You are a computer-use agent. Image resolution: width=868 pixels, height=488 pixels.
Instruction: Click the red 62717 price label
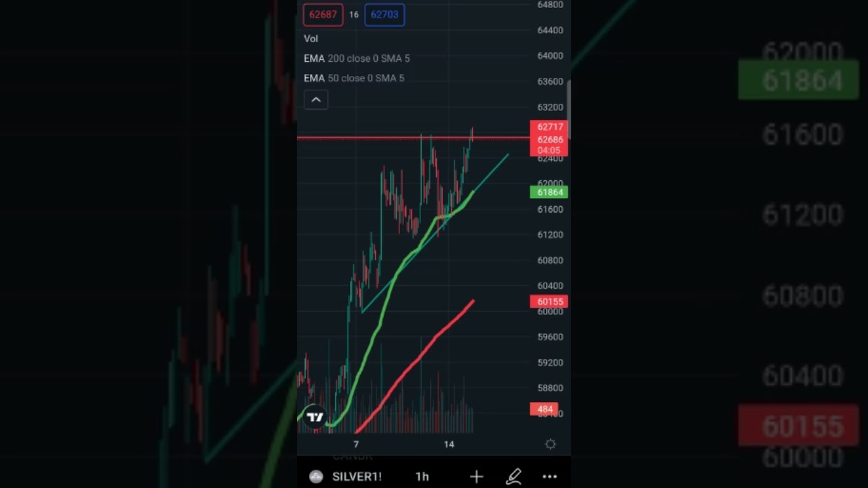(x=549, y=127)
